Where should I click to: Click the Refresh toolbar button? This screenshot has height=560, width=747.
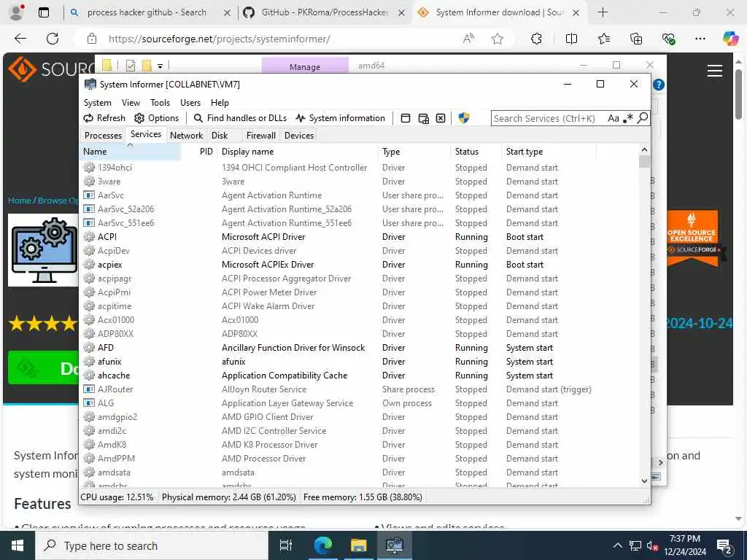[104, 118]
